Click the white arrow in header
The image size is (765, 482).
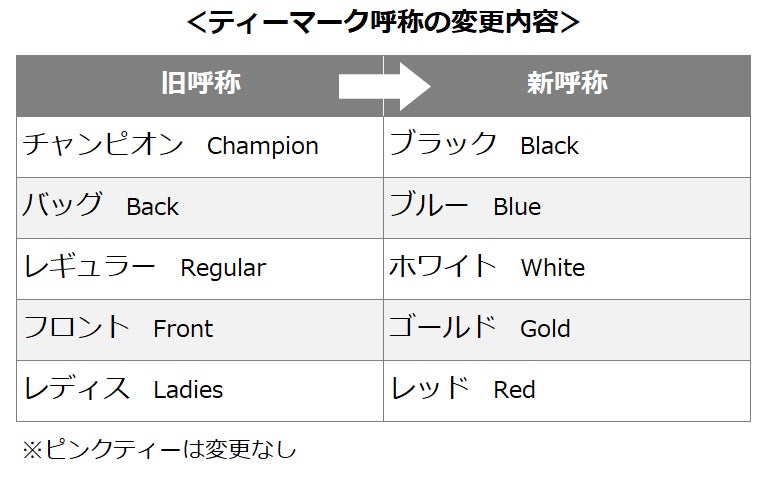click(x=384, y=86)
